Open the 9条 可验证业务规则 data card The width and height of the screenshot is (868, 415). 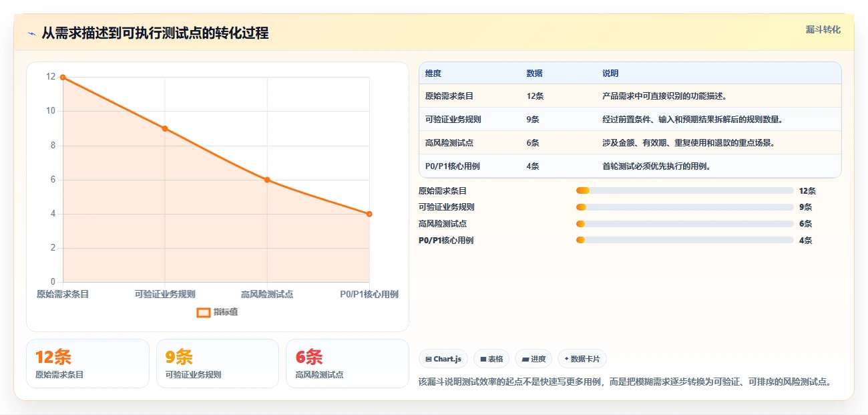pos(217,364)
